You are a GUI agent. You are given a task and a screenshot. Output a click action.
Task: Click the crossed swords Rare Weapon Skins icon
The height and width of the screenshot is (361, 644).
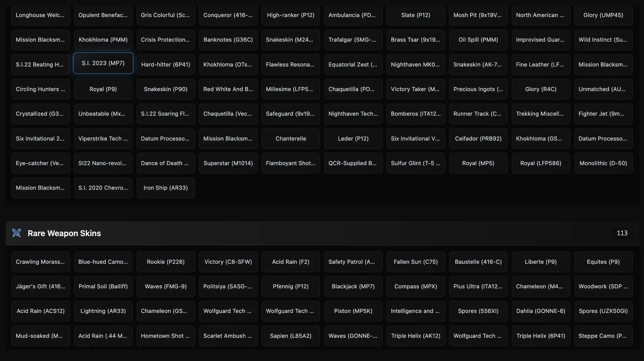pyautogui.click(x=16, y=233)
